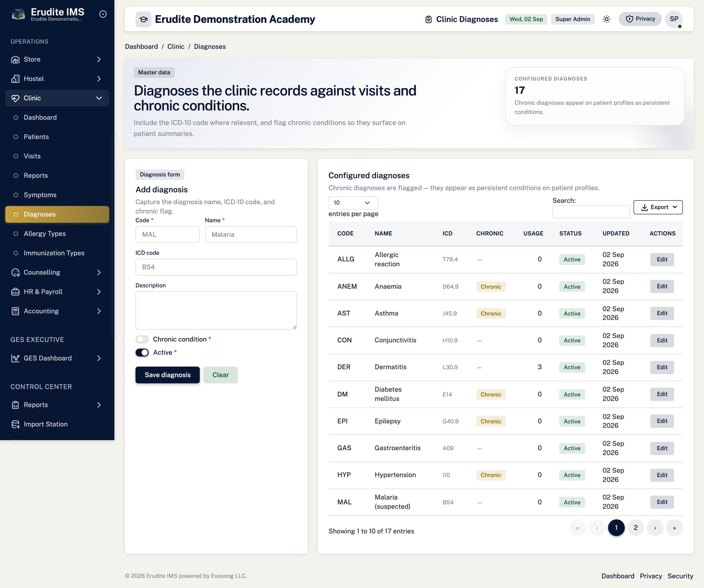The width and height of the screenshot is (704, 588).
Task: Toggle the Chronic condition switch
Action: tap(142, 339)
